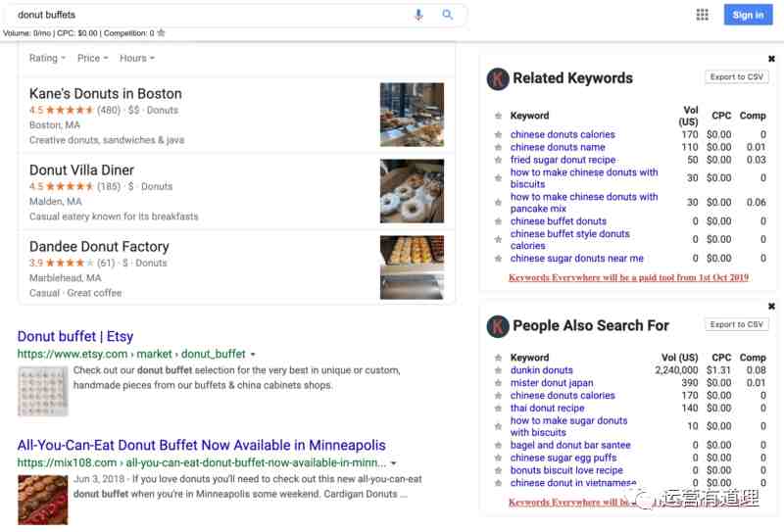Click the 'bagel and donut bar santee' link

pyautogui.click(x=570, y=445)
